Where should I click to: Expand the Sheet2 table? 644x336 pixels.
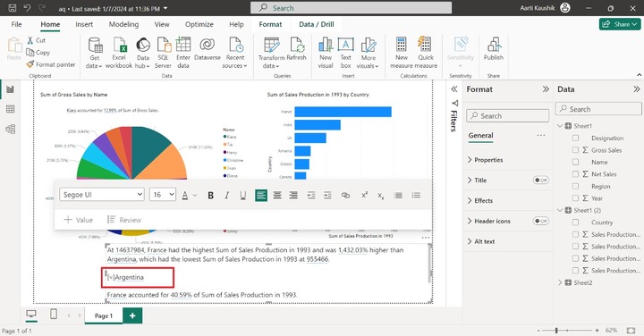coord(560,282)
